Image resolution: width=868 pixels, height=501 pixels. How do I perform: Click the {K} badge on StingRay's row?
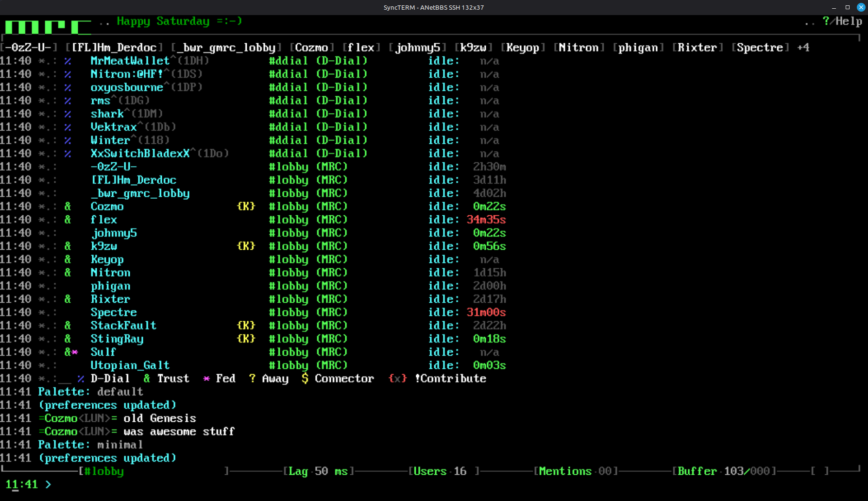click(246, 339)
